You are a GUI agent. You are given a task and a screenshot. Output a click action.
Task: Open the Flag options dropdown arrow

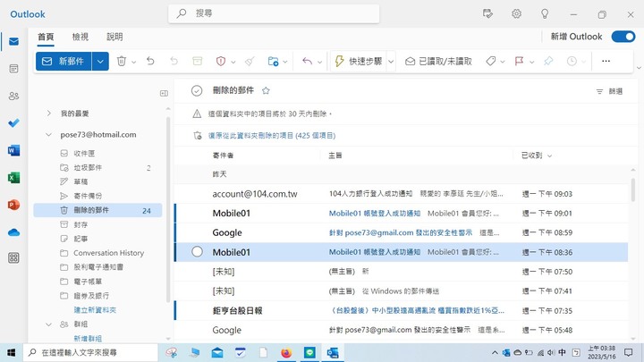coord(532,62)
